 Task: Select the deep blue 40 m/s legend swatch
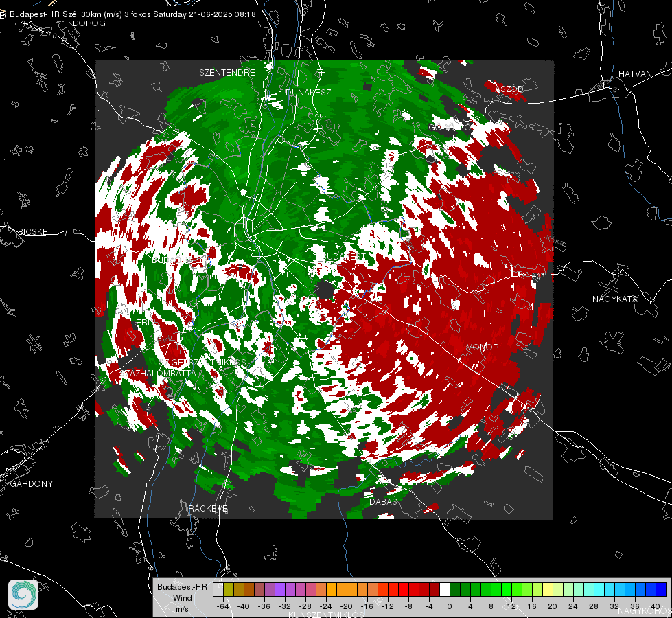pyautogui.click(x=661, y=589)
